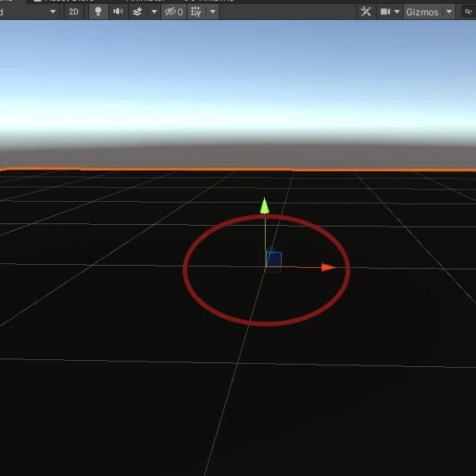The height and width of the screenshot is (476, 476).
Task: Open the scene effects dropdown arrow
Action: point(154,12)
